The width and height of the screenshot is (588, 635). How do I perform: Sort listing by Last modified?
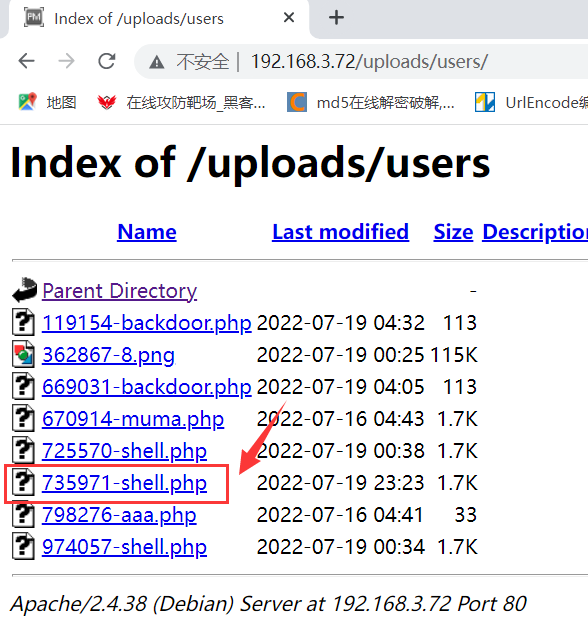[x=341, y=232]
